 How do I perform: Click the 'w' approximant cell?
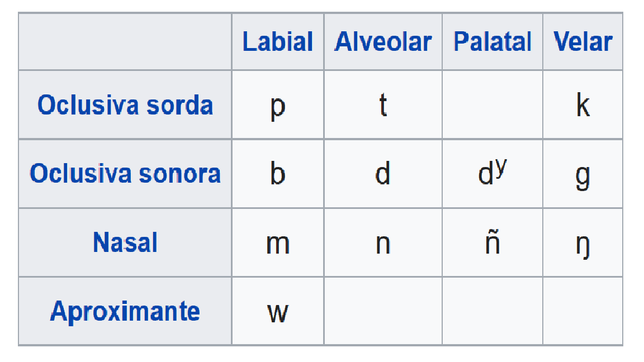click(x=278, y=312)
